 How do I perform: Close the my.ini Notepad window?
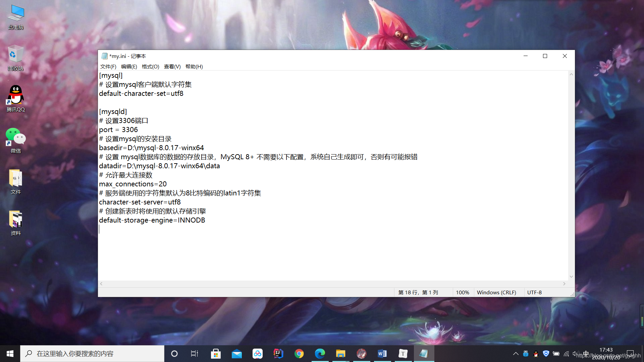(565, 56)
